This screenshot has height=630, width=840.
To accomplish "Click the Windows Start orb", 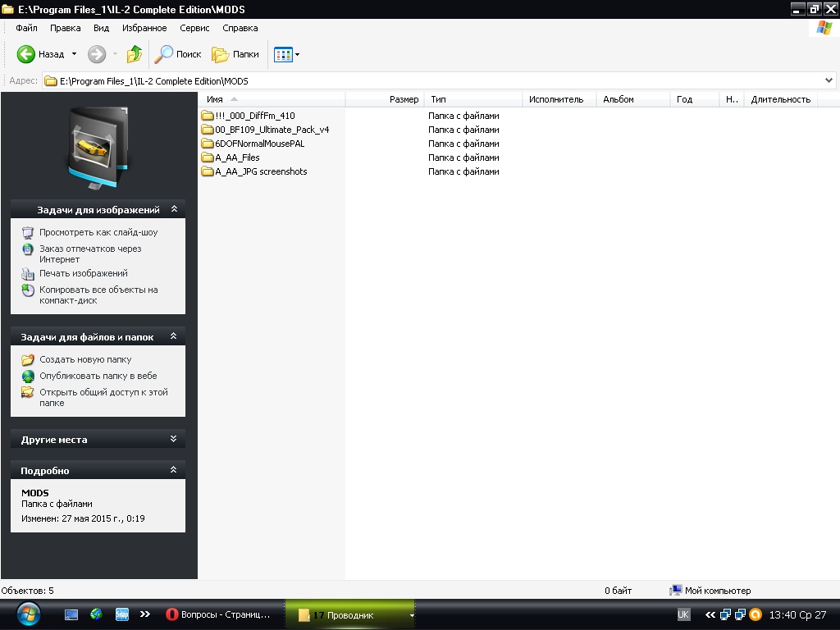I will click(28, 614).
